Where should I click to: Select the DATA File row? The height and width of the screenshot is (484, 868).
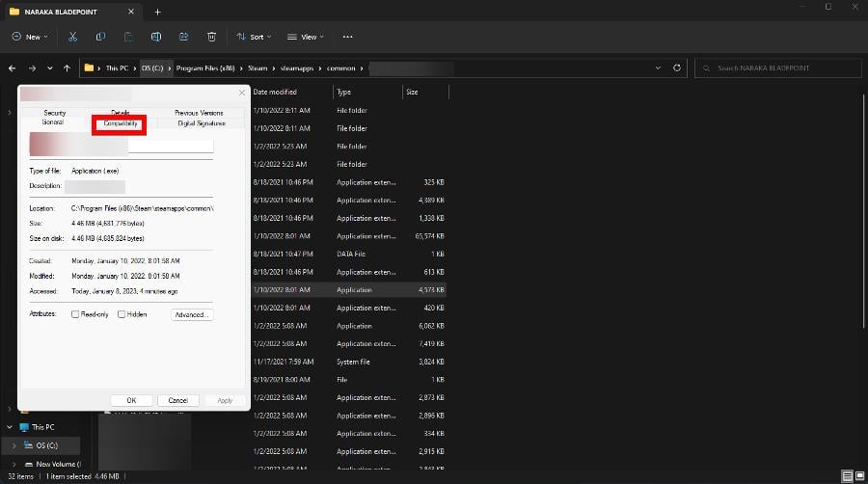(349, 254)
